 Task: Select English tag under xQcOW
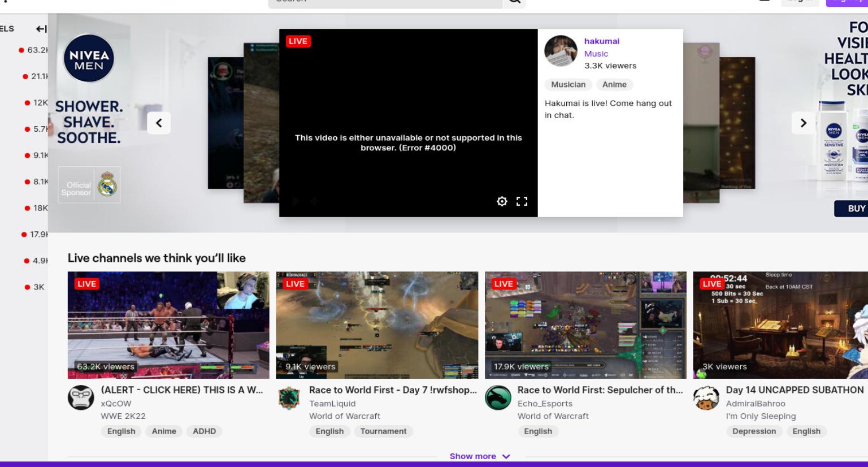121,431
